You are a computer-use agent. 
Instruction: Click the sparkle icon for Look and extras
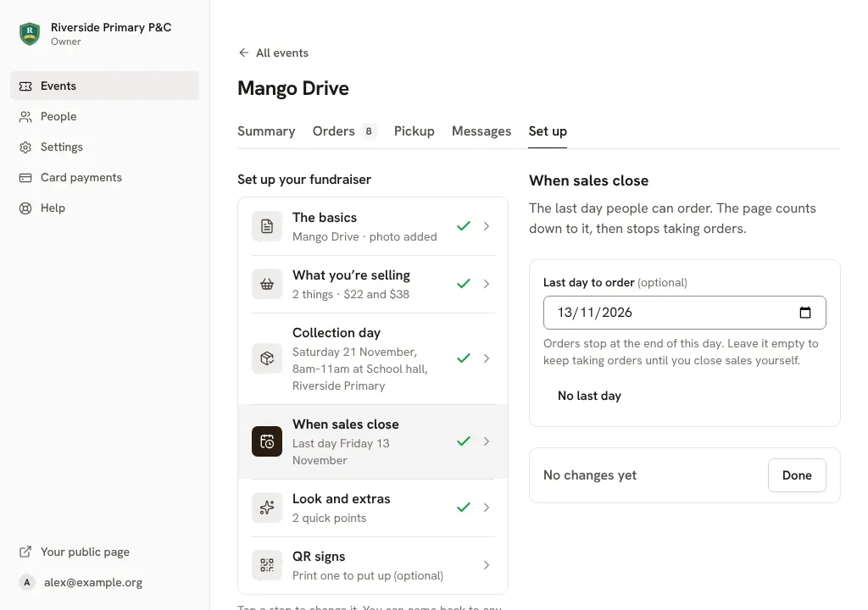coord(267,507)
